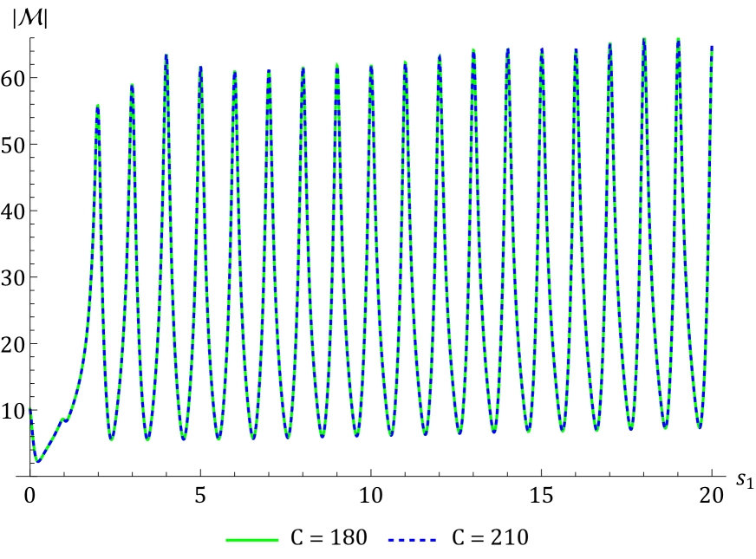Click the x-axis tick label 10
The image size is (756, 559).
tap(371, 496)
